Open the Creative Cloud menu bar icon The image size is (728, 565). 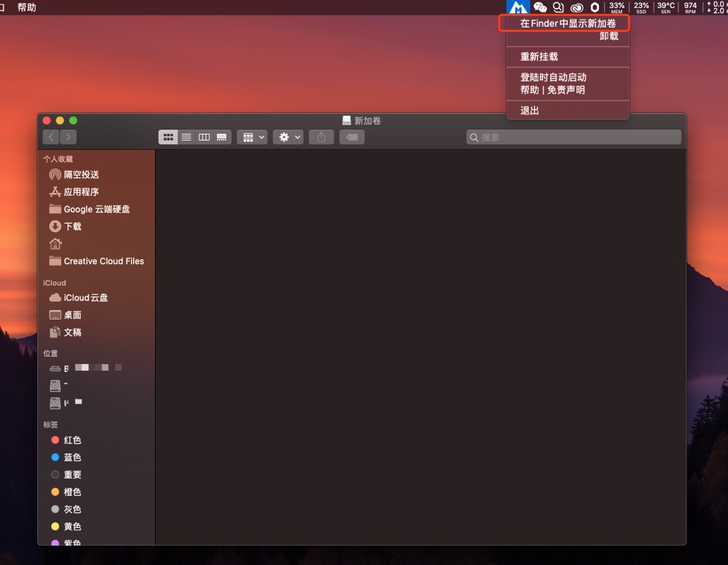[577, 7]
